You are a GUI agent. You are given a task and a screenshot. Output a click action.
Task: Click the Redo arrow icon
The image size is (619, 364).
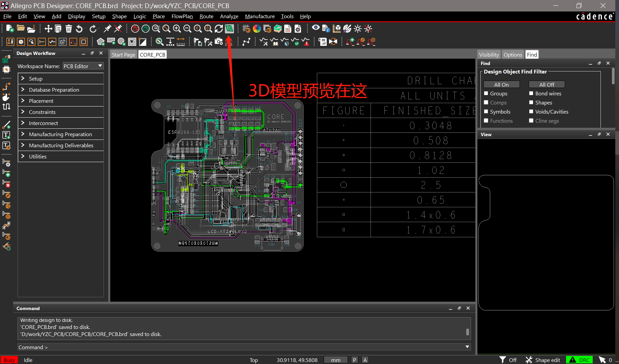[93, 29]
